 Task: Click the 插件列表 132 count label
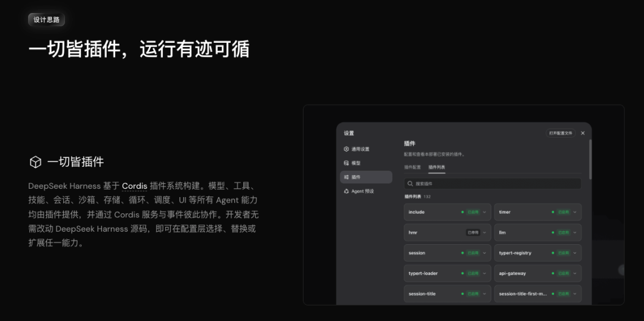417,197
